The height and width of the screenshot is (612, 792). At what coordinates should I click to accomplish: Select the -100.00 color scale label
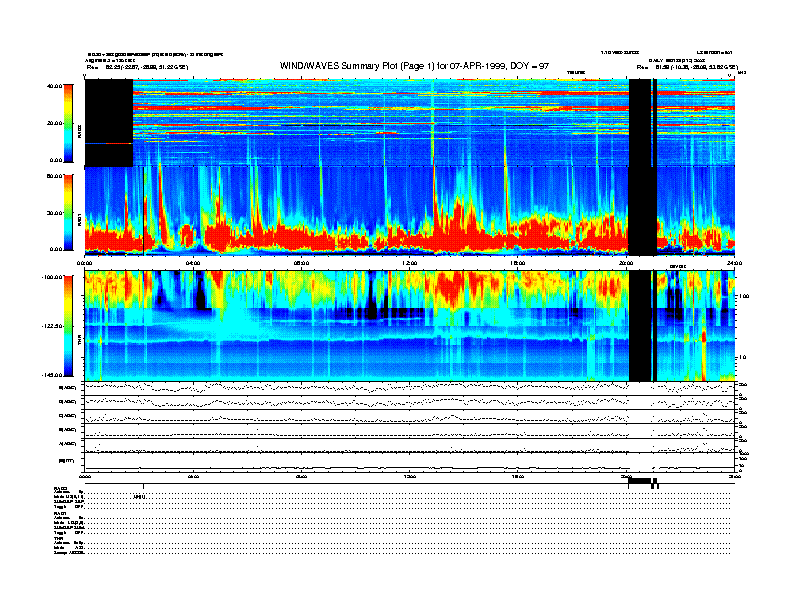click(52, 277)
